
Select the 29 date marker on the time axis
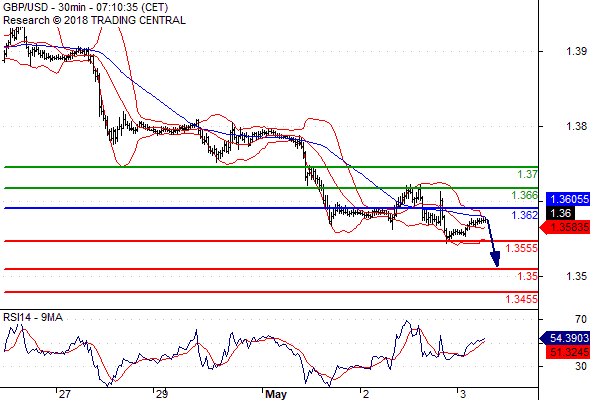click(162, 394)
